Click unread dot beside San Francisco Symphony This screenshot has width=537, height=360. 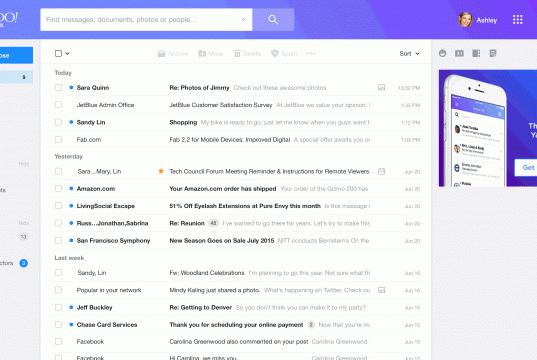pyautogui.click(x=71, y=240)
